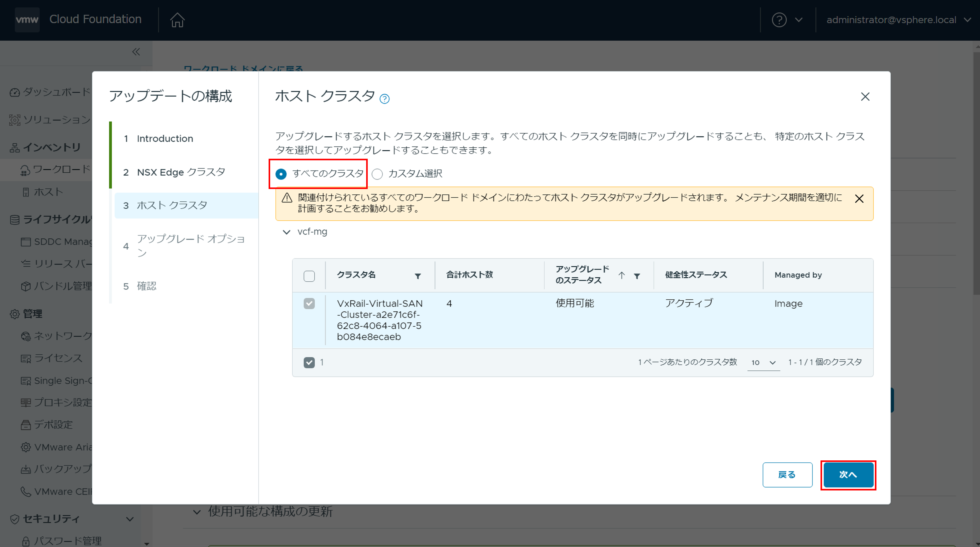This screenshot has height=547, width=980.
Task: Click the Cloud Foundation title
Action: pos(95,19)
